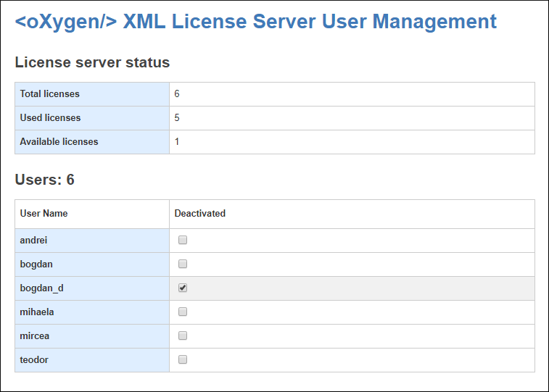Click the Deactivated column header

(x=199, y=214)
